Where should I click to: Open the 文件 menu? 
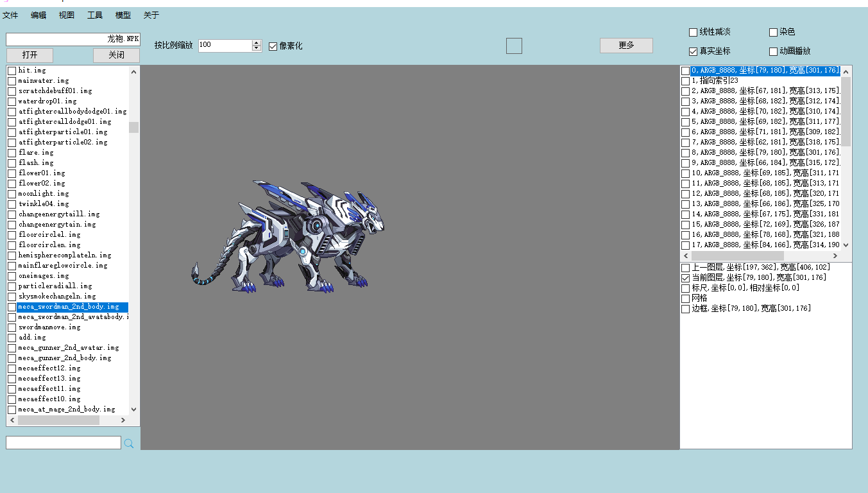pos(10,15)
